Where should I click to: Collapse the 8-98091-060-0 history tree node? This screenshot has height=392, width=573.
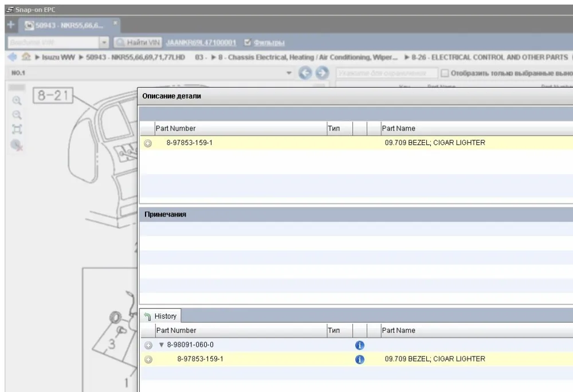161,345
